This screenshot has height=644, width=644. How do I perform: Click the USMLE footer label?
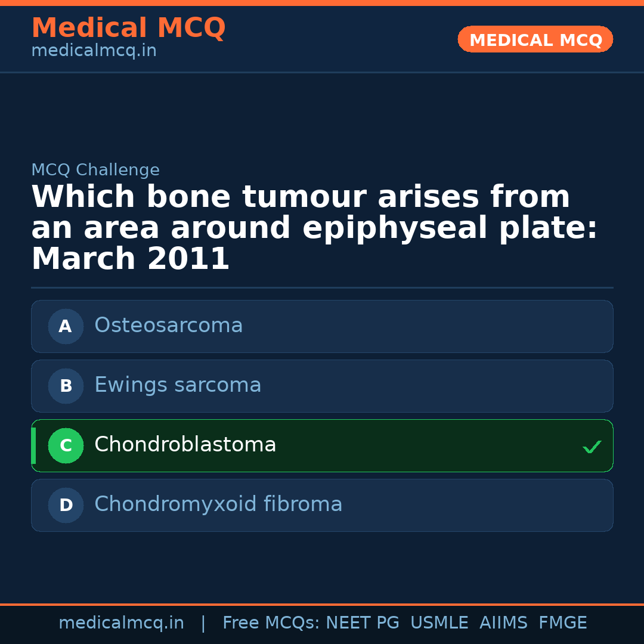pos(439,623)
